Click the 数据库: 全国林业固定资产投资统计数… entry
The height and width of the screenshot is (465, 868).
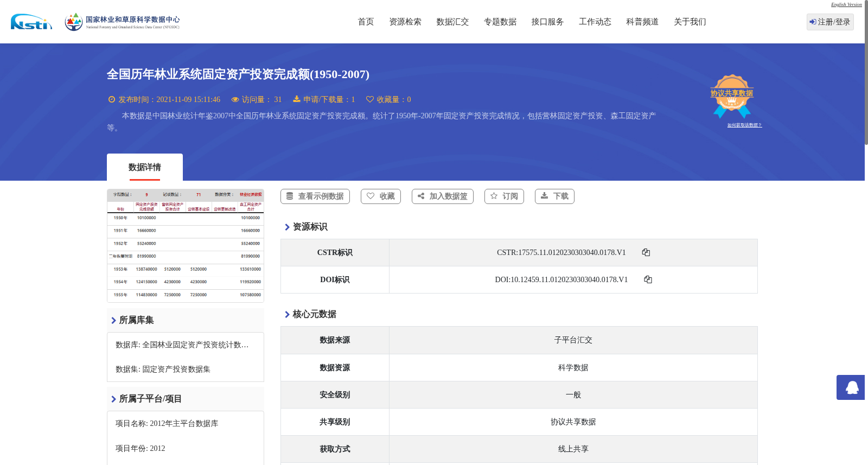pyautogui.click(x=182, y=345)
